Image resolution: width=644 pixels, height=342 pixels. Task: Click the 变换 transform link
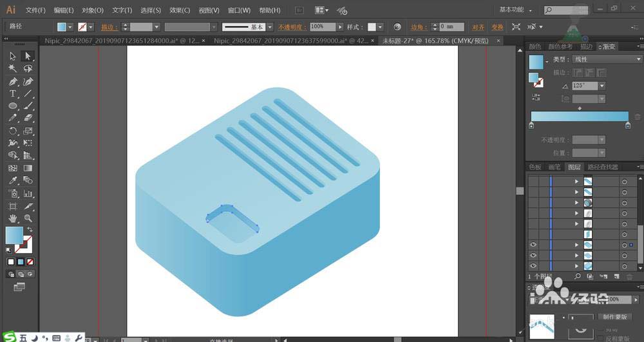pyautogui.click(x=497, y=27)
